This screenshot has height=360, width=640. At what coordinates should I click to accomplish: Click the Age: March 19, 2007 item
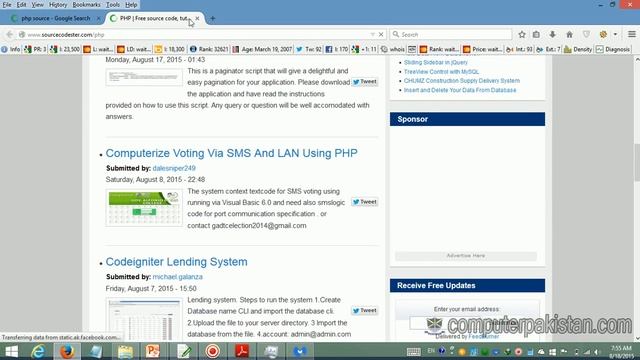[262, 49]
